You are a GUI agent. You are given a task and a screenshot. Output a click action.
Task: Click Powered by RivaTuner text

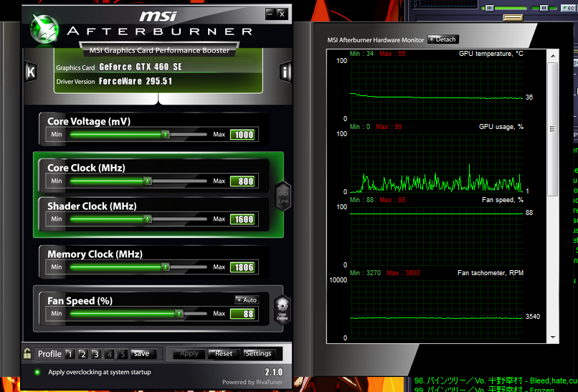[252, 383]
